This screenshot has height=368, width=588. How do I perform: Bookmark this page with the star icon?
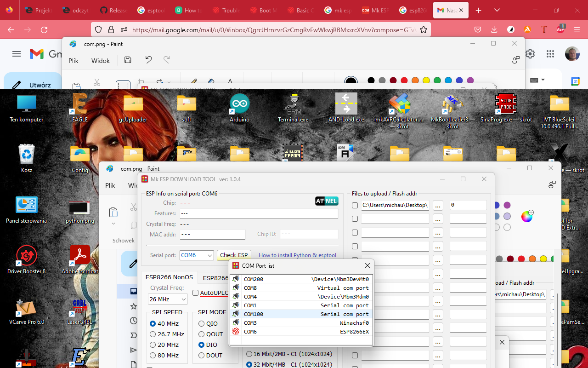(x=424, y=29)
